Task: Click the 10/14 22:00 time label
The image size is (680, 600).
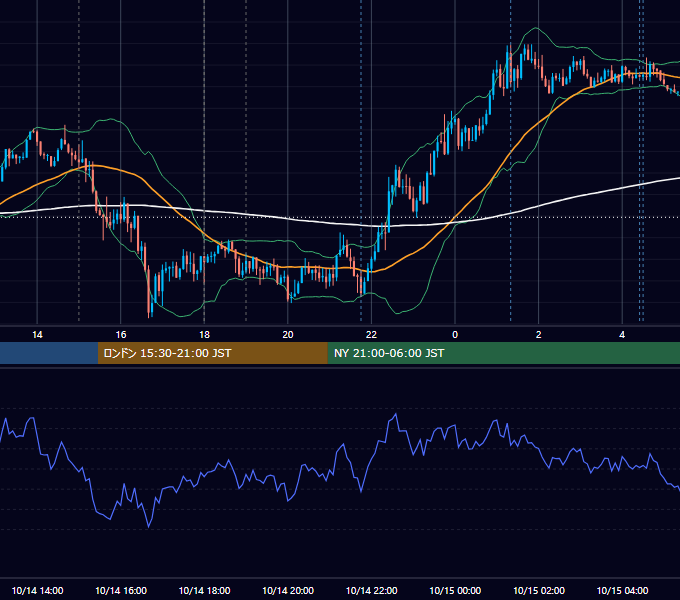Action: click(x=371, y=590)
